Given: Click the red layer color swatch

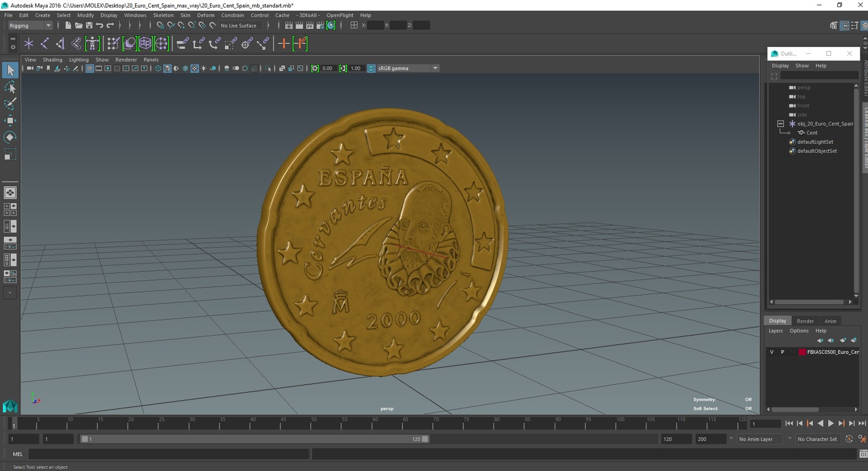Looking at the screenshot, I should [x=802, y=352].
